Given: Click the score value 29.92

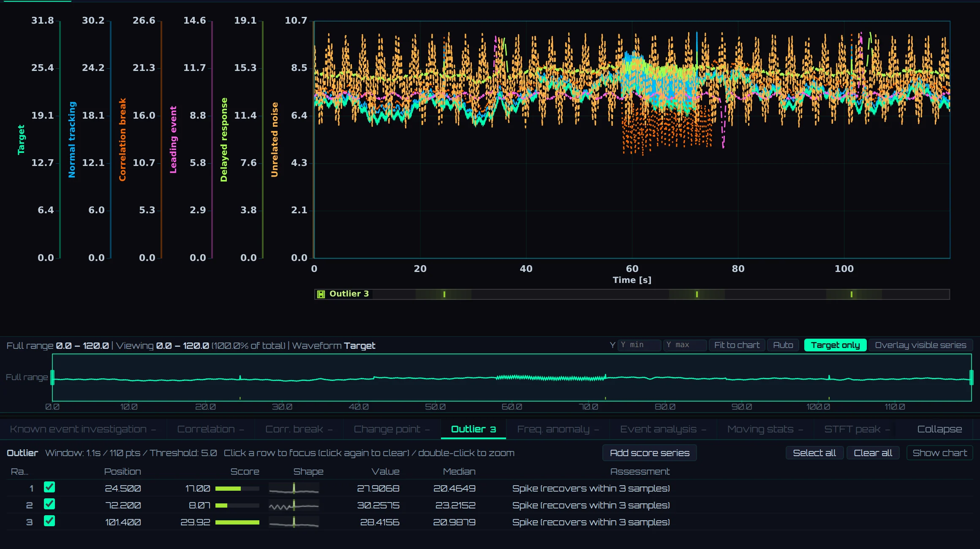Looking at the screenshot, I should [x=195, y=522].
